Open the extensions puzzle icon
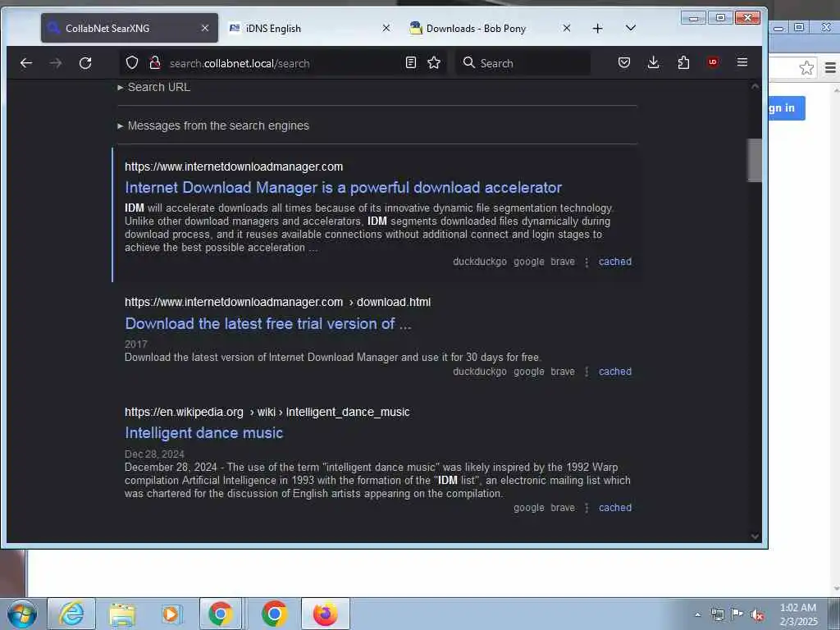840x630 pixels. coord(683,62)
